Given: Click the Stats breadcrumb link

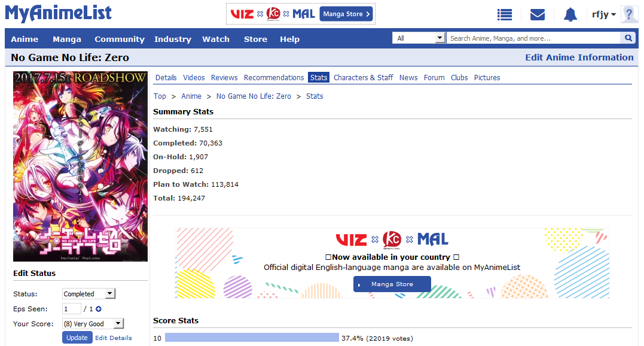Looking at the screenshot, I should click(315, 96).
